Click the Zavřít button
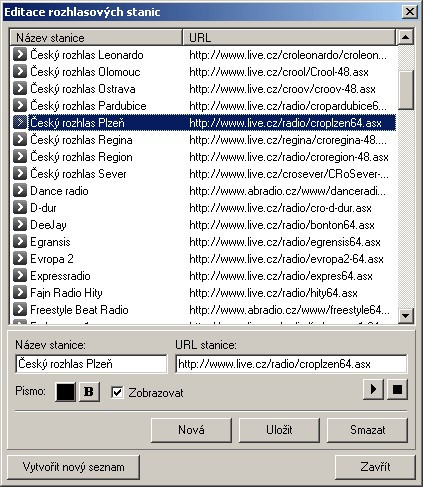The image size is (423, 487). (x=375, y=467)
